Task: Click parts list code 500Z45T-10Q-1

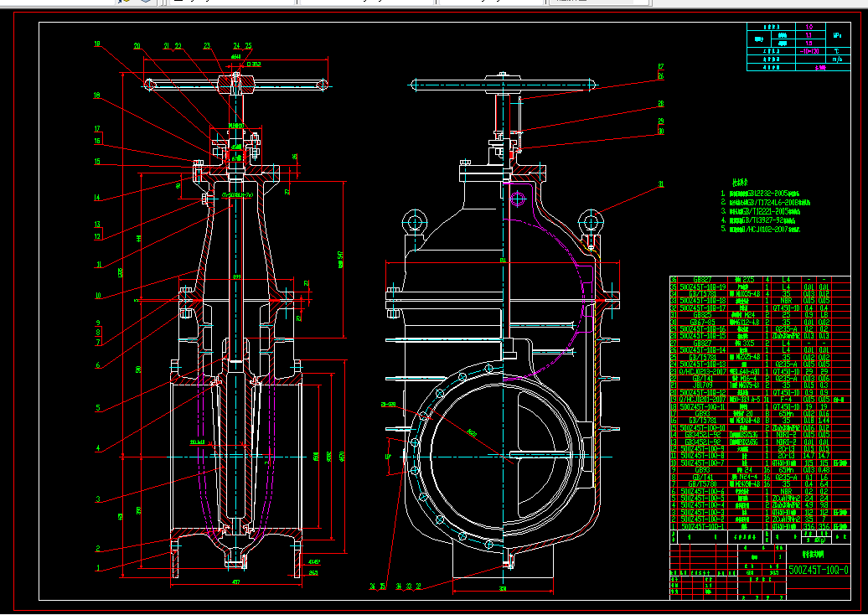Action: (x=702, y=526)
